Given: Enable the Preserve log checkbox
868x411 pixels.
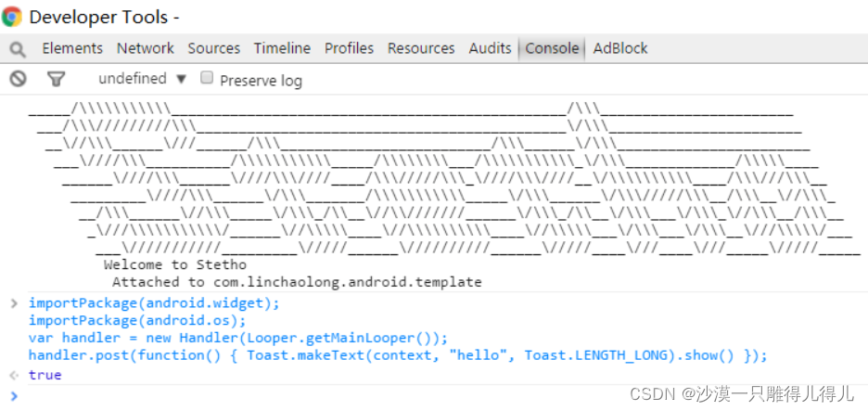Looking at the screenshot, I should tap(207, 78).
